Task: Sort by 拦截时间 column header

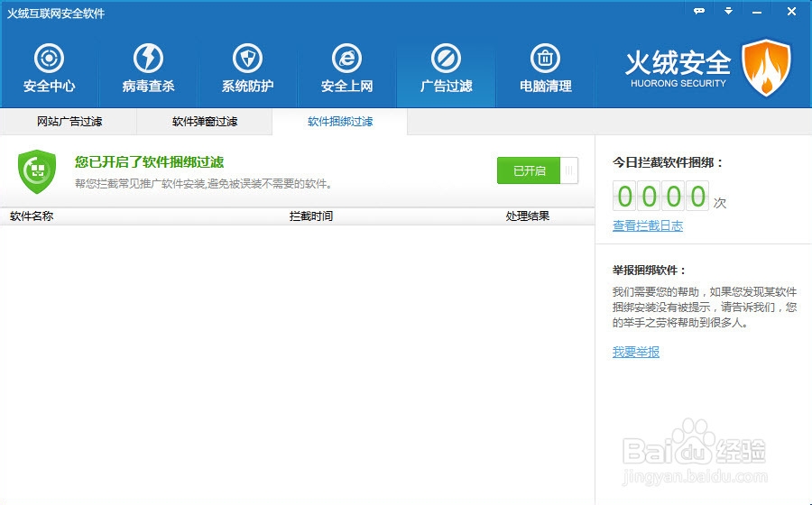Action: click(x=310, y=216)
